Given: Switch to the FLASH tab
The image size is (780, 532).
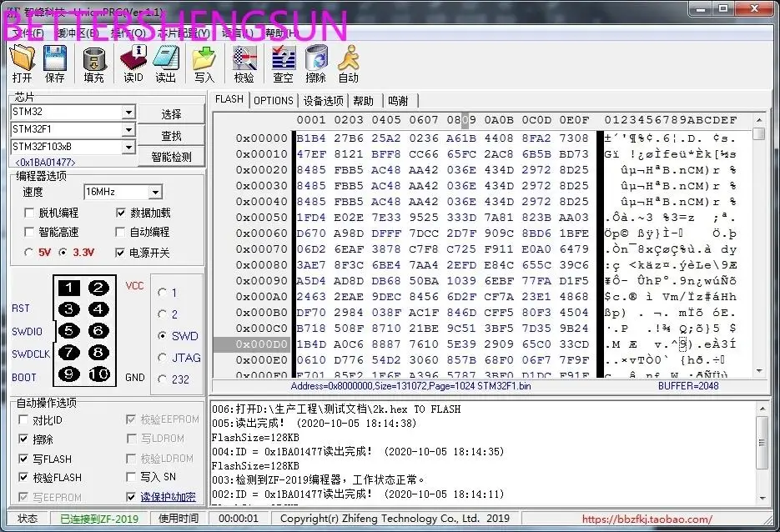Looking at the screenshot, I should tap(229, 99).
